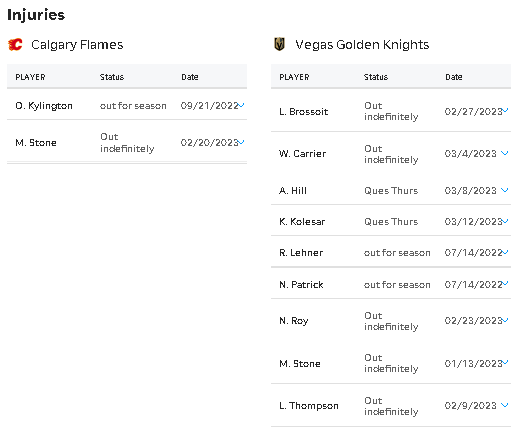Expand Calgary M. Stone 02/20/2023 chevron
The image size is (523, 436).
tap(241, 142)
